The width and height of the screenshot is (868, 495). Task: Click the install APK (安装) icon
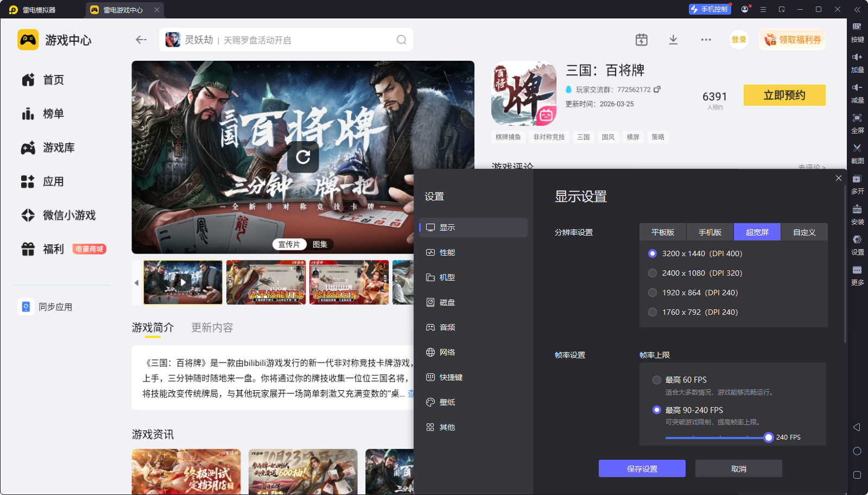click(x=857, y=210)
